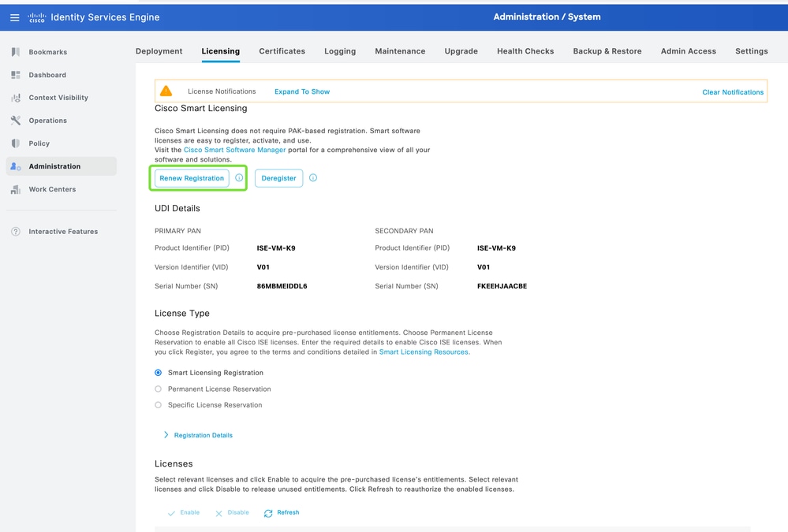Image resolution: width=788 pixels, height=532 pixels.
Task: Click the Context Visibility sidebar icon
Action: click(15, 98)
